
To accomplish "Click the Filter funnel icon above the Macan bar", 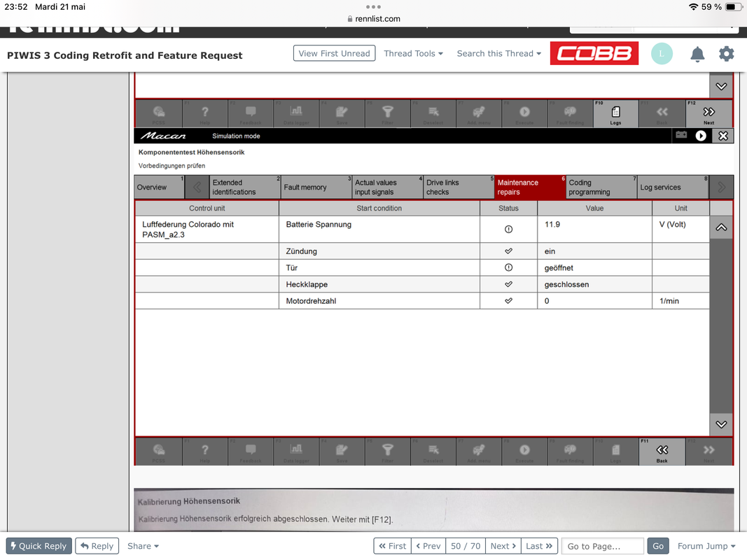I will point(387,113).
